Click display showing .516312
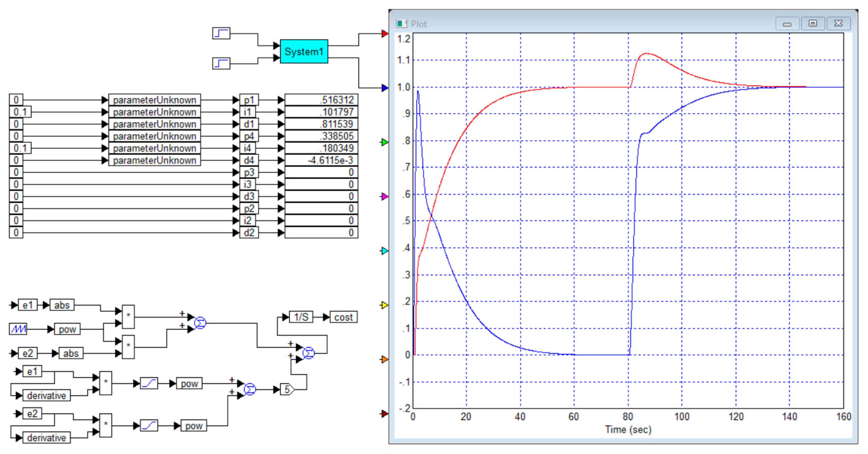Image resolution: width=868 pixels, height=454 pixels. pos(321,100)
